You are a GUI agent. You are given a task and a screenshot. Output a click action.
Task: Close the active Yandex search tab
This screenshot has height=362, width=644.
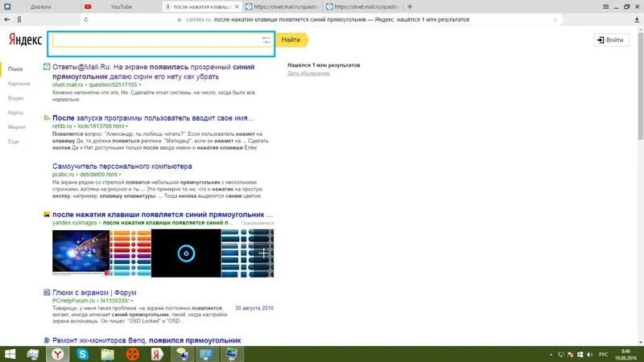pyautogui.click(x=237, y=6)
